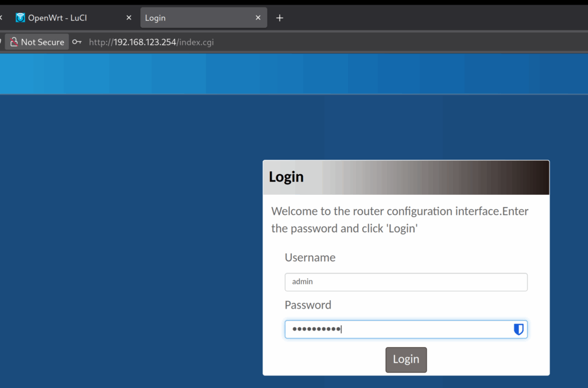The width and height of the screenshot is (588, 388).
Task: Click the Not Secure text label
Action: (x=42, y=42)
